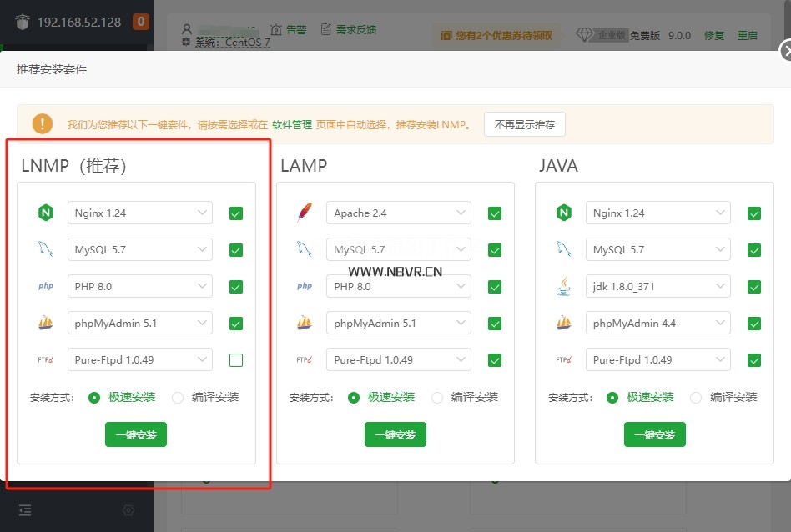Image resolution: width=791 pixels, height=532 pixels.
Task: Enable the Pure-Ftpd checkbox in LNMP
Action: pyautogui.click(x=236, y=360)
